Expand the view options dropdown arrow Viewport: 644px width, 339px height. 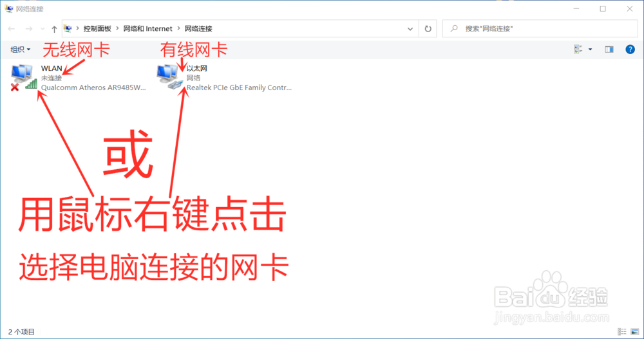click(590, 50)
